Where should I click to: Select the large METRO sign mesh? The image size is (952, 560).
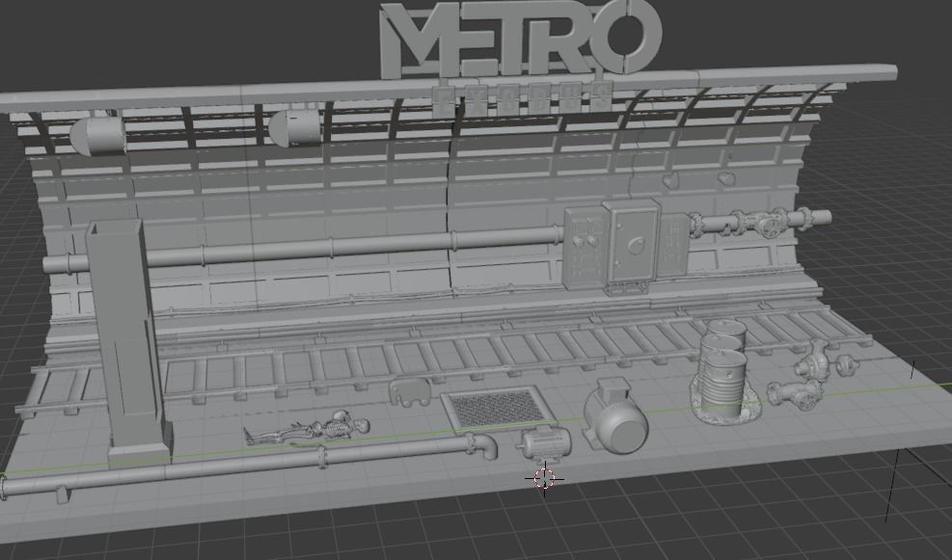[520, 39]
